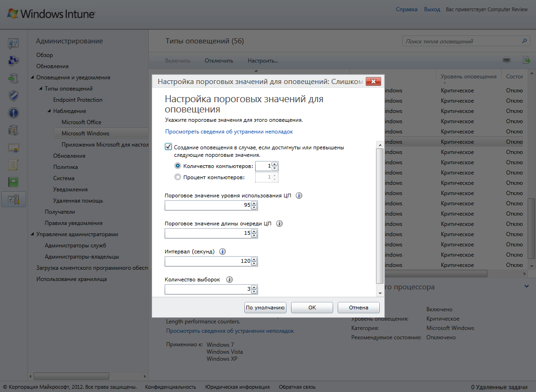
Task: Click the printer icon above the alerts table
Action: (x=507, y=60)
